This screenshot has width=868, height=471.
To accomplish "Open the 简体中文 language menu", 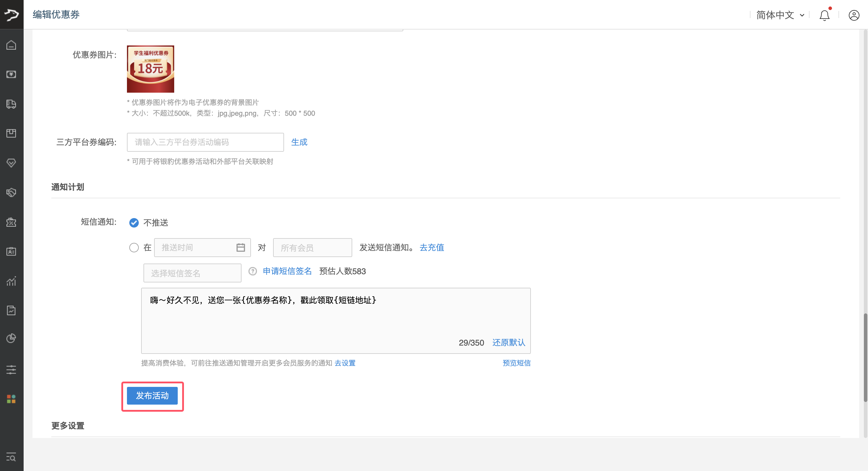I will tap(779, 15).
